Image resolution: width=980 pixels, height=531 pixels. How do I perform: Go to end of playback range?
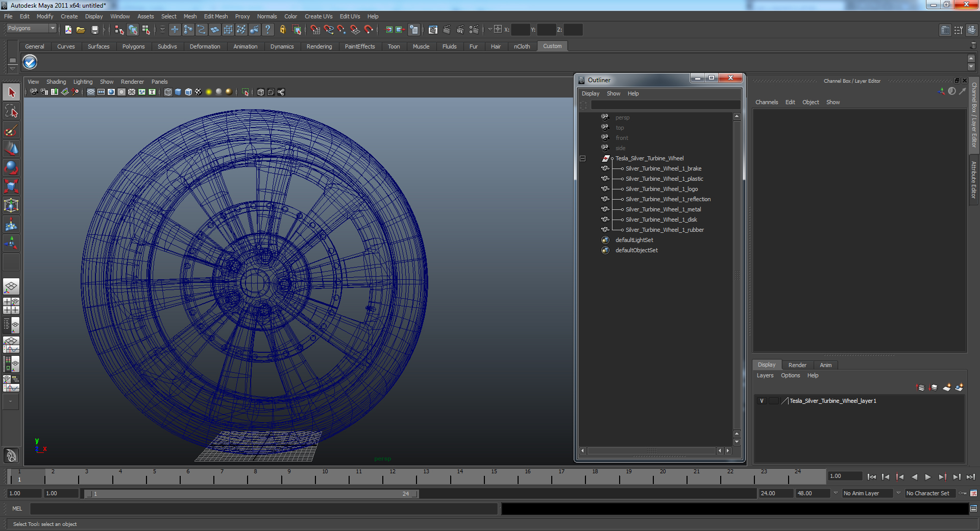tap(970, 477)
